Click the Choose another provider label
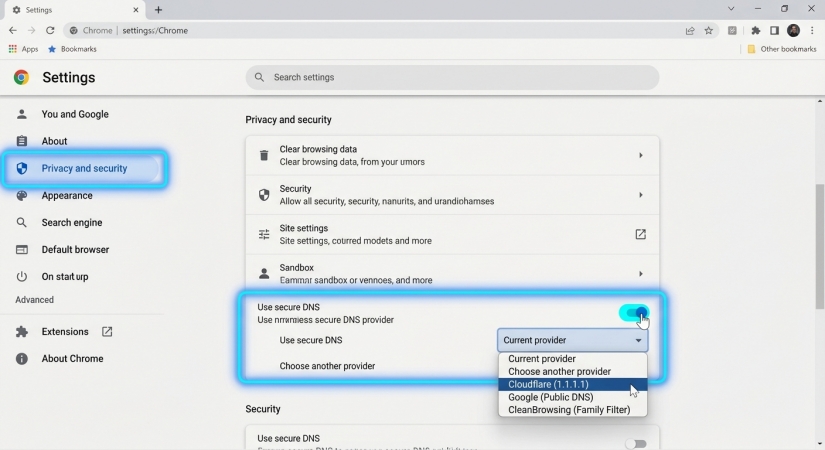825x450 pixels. click(327, 366)
